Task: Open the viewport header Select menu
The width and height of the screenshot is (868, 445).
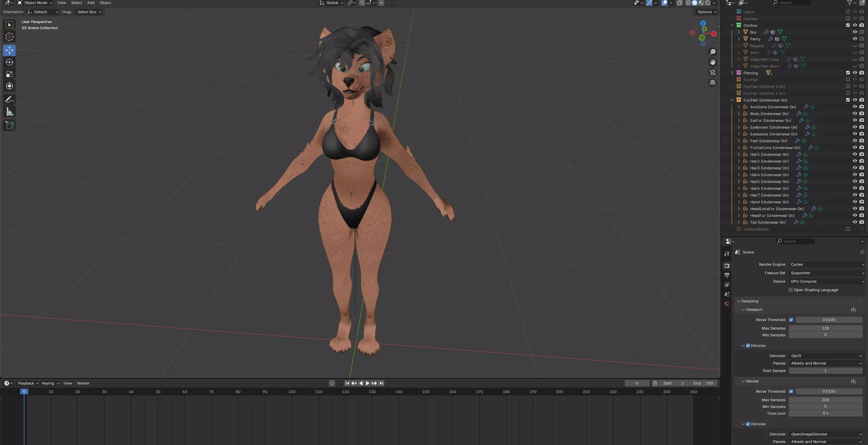Action: pyautogui.click(x=76, y=3)
